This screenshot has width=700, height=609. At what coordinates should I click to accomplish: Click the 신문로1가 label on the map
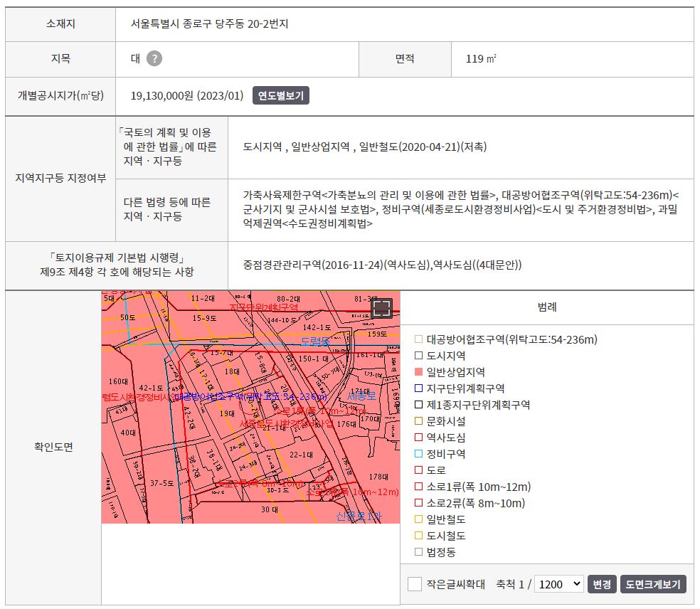[359, 517]
